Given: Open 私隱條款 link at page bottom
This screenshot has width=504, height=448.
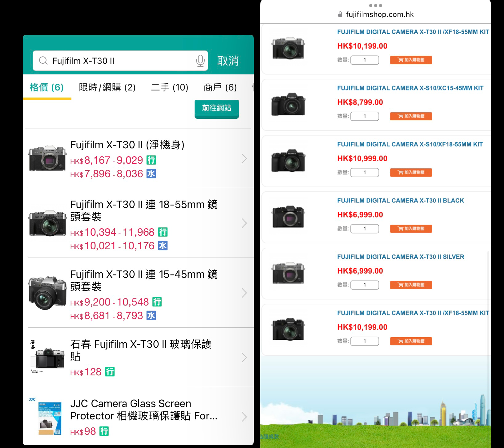Looking at the screenshot, I should click(x=270, y=436).
